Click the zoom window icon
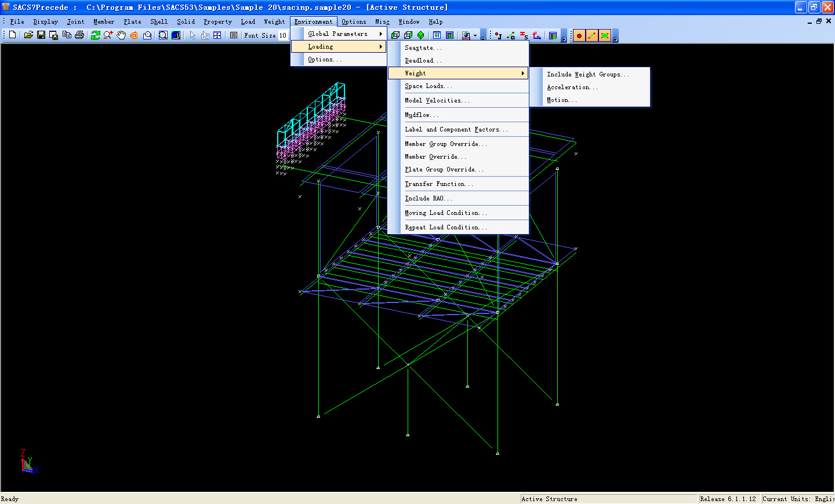This screenshot has height=504, width=835. (x=147, y=35)
